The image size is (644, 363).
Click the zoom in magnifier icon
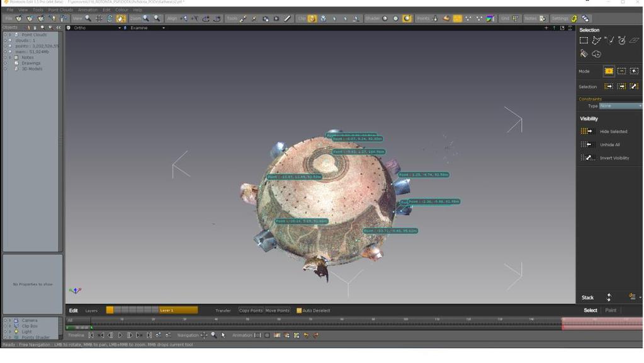146,18
